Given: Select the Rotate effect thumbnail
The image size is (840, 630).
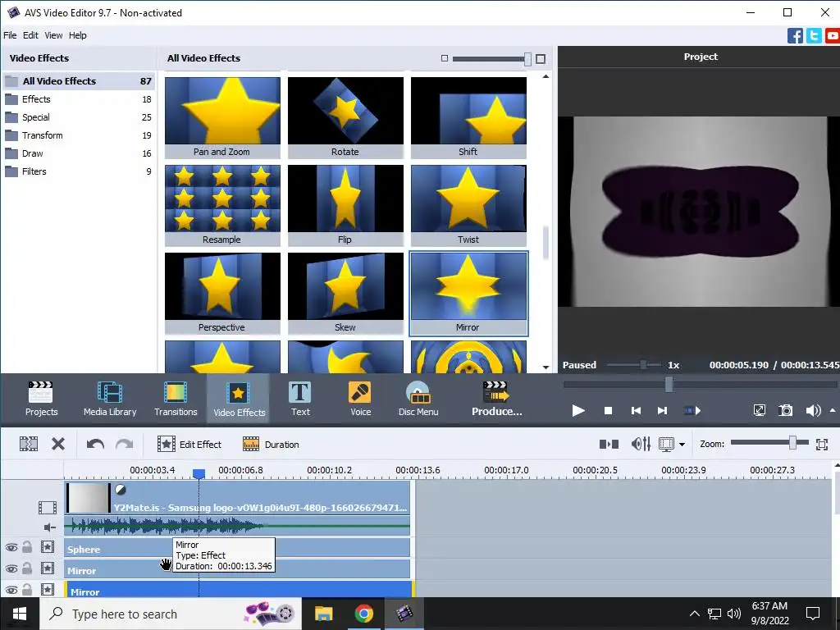Looking at the screenshot, I should tap(345, 117).
